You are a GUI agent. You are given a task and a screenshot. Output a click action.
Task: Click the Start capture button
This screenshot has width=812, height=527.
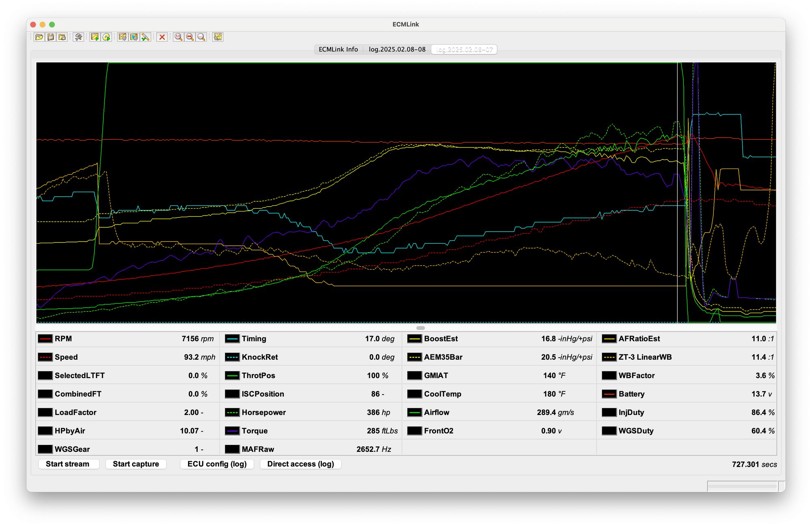tap(136, 464)
